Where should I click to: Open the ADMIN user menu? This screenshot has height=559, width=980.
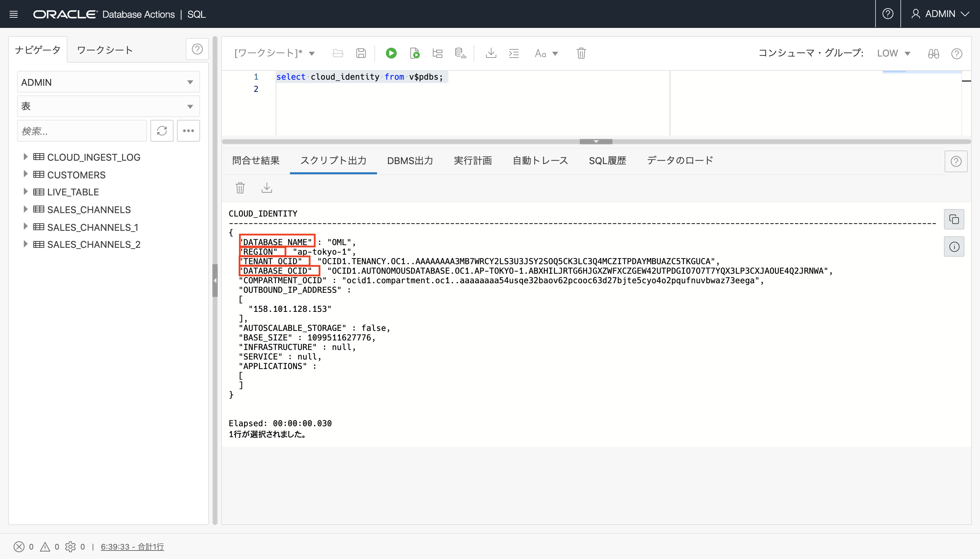tap(940, 14)
